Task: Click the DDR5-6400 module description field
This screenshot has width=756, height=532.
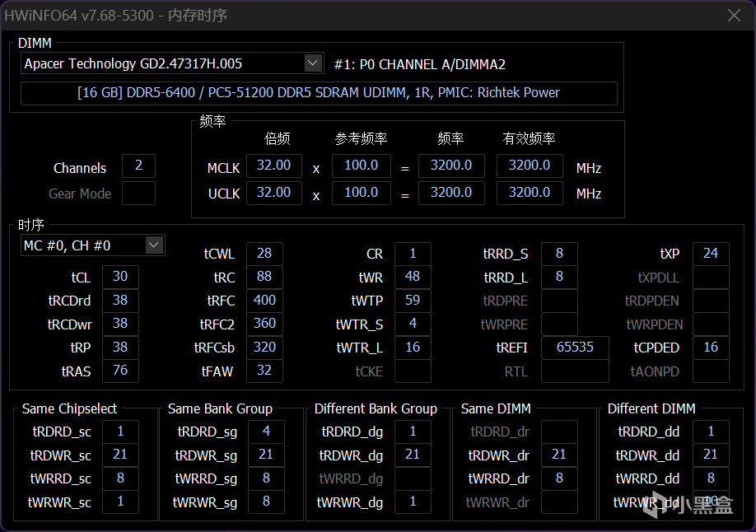Action: point(319,93)
